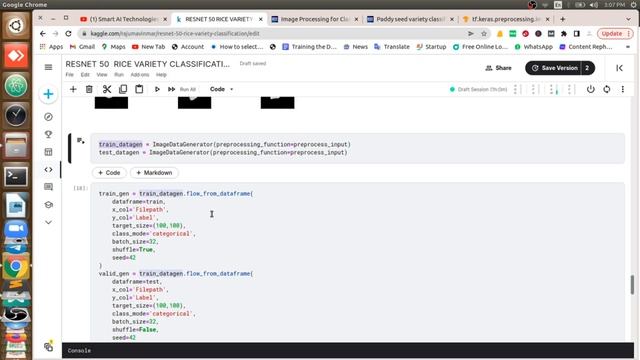Open Competitions trophy sidebar icon
The height and width of the screenshot is (360, 640).
(x=48, y=134)
